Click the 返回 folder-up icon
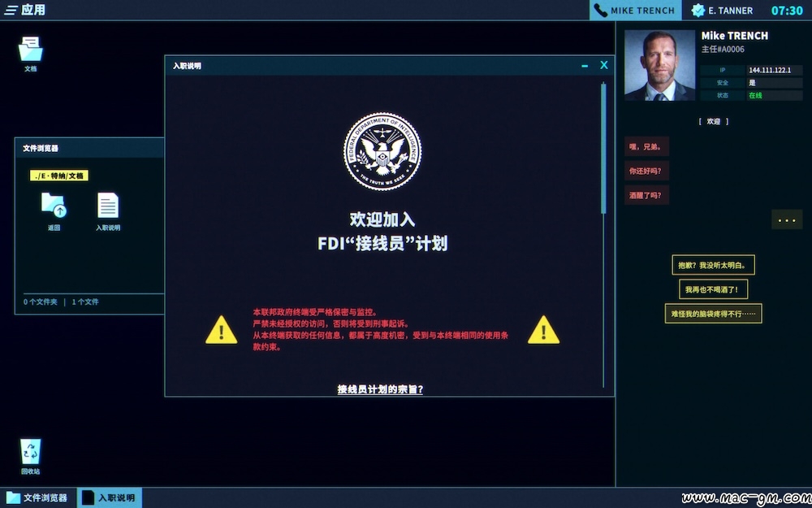 (x=54, y=205)
